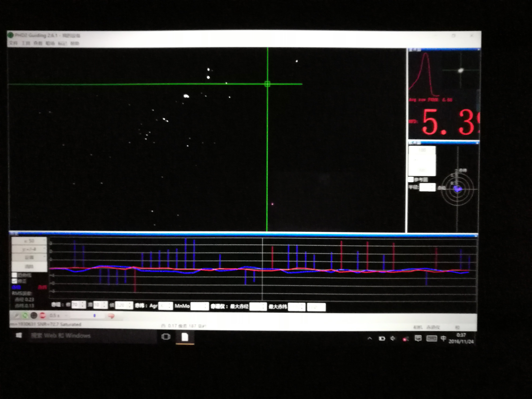Show hidden system tray icons chevron
Image resolution: width=532 pixels, height=399 pixels.
click(370, 338)
